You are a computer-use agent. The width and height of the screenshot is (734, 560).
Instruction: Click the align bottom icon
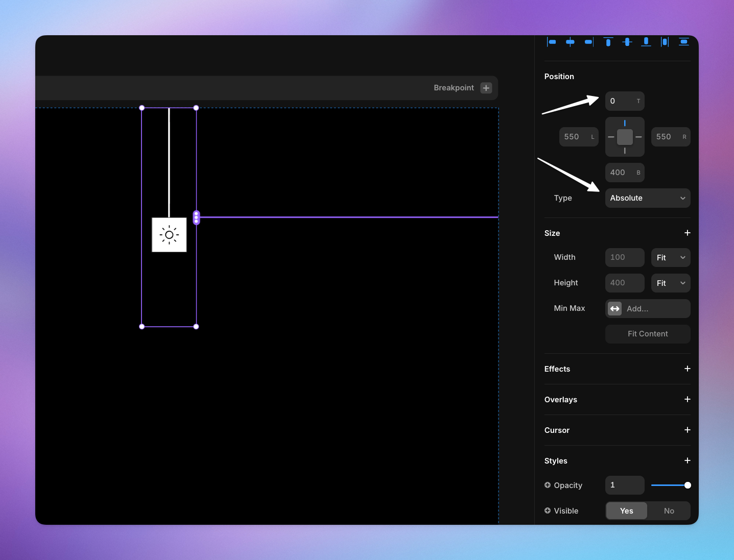(646, 42)
